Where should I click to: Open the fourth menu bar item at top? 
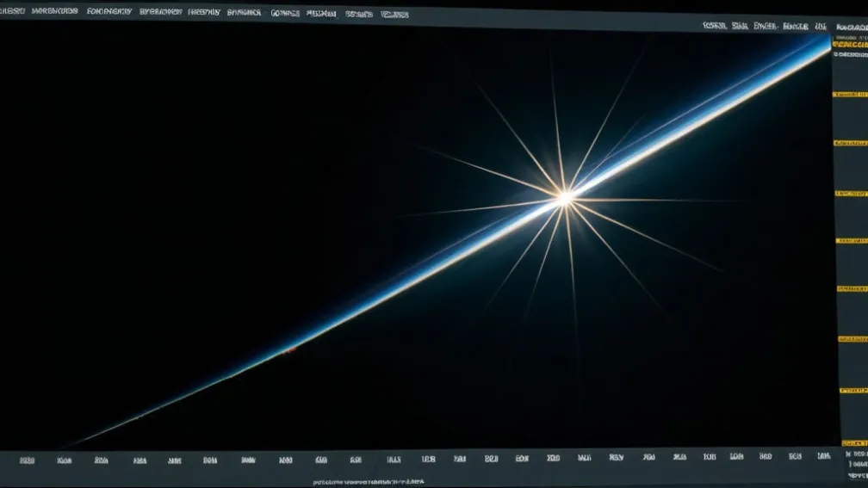tap(160, 13)
